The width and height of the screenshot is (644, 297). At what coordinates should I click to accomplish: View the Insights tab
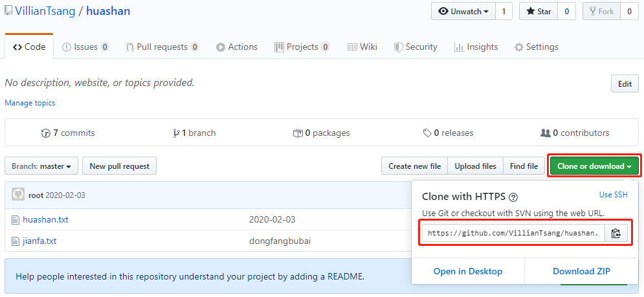point(476,47)
